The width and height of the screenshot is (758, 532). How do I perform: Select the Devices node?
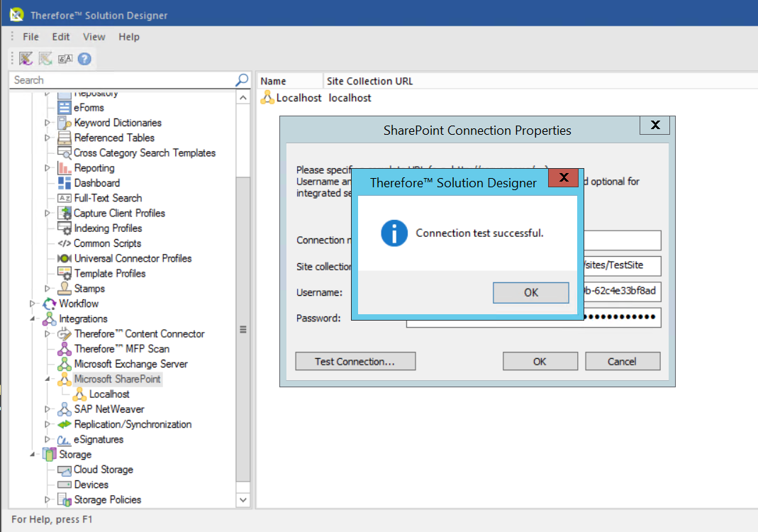(91, 484)
